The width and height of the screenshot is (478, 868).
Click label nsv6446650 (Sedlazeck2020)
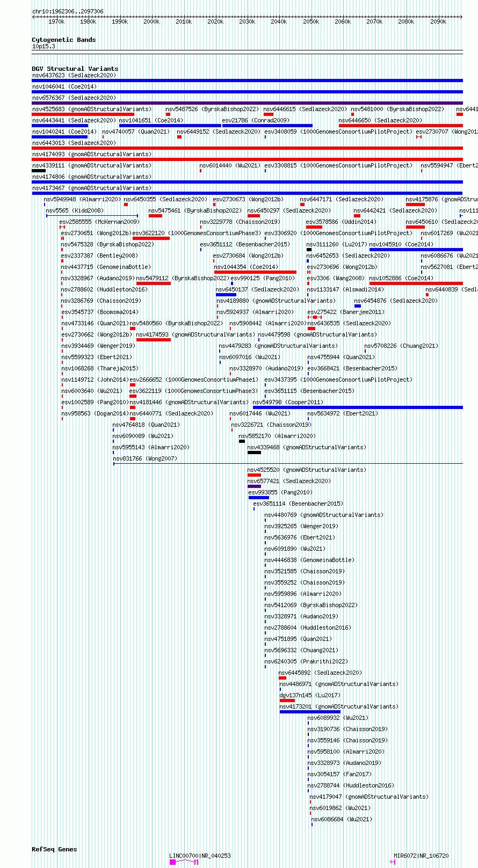click(381, 121)
